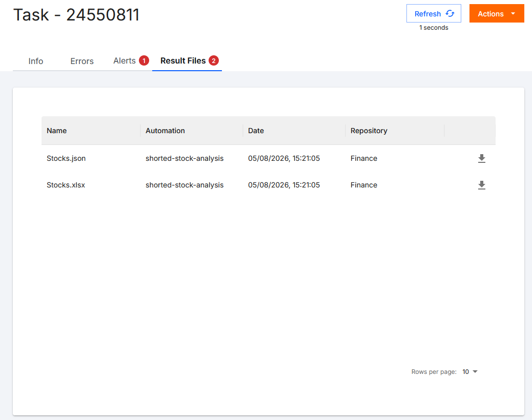Screen dimensions: 532x420
Task: Switch to the Info tab
Action: tap(36, 61)
